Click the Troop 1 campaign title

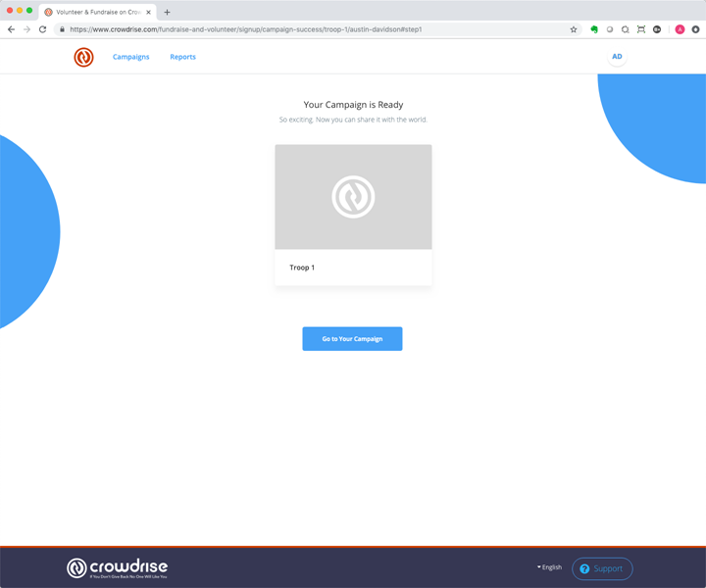pos(302,268)
